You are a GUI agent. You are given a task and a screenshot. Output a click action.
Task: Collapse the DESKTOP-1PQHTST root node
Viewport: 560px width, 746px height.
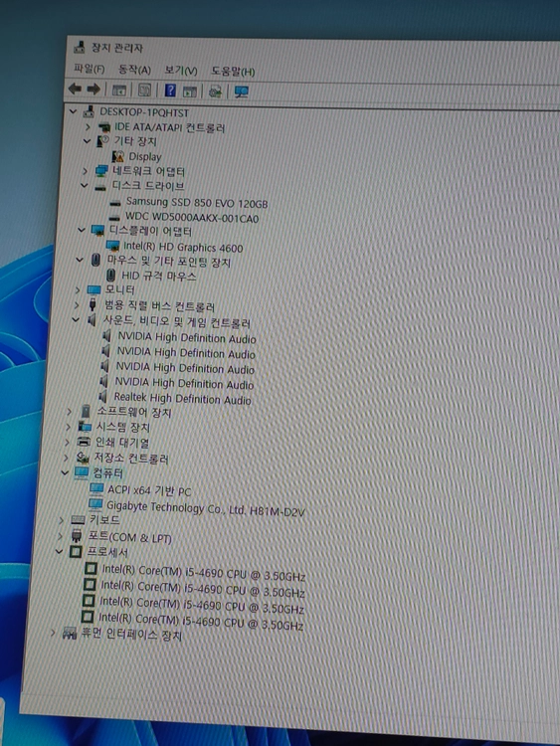tap(73, 111)
